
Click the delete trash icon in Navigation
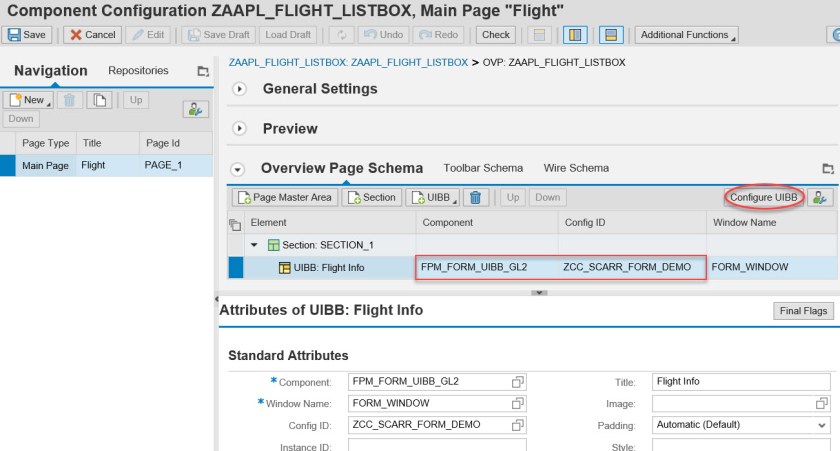coord(70,100)
